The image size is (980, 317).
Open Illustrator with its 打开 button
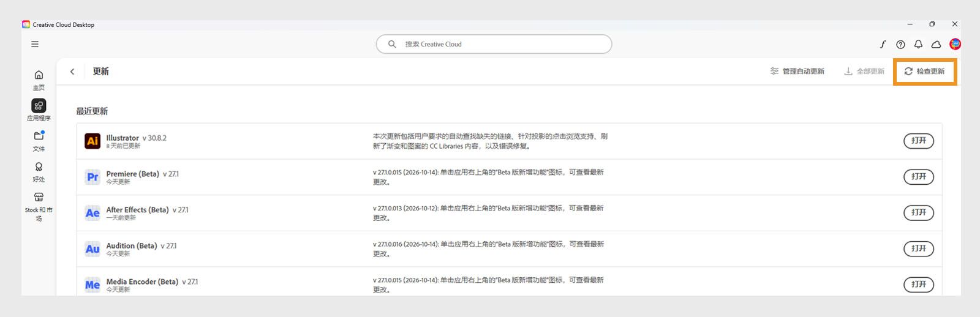pos(919,141)
